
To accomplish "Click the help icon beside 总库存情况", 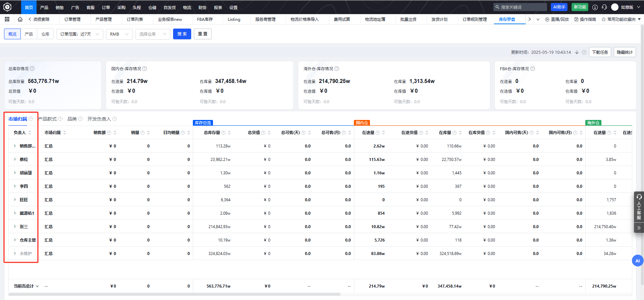I will point(32,69).
